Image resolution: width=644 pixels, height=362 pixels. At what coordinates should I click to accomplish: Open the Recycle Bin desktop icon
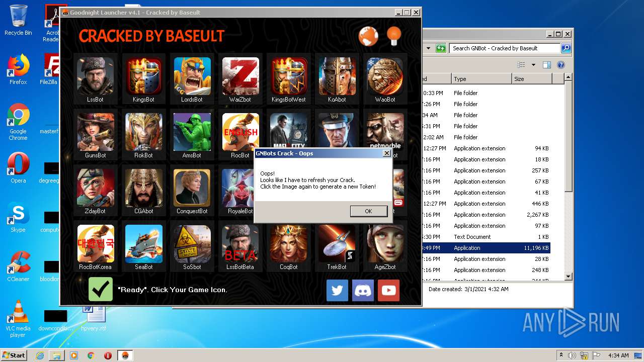[x=18, y=20]
